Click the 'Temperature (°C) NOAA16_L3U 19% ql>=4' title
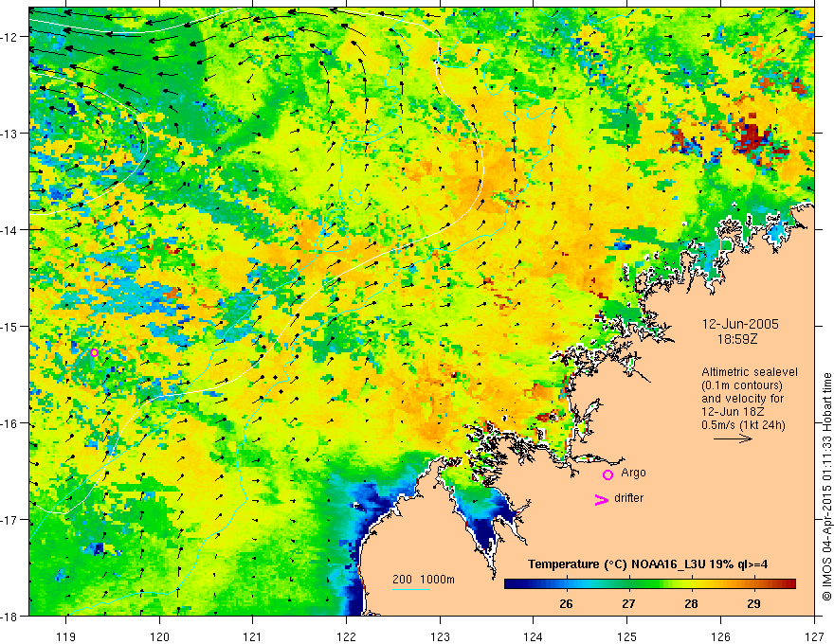834x644 pixels. (647, 564)
